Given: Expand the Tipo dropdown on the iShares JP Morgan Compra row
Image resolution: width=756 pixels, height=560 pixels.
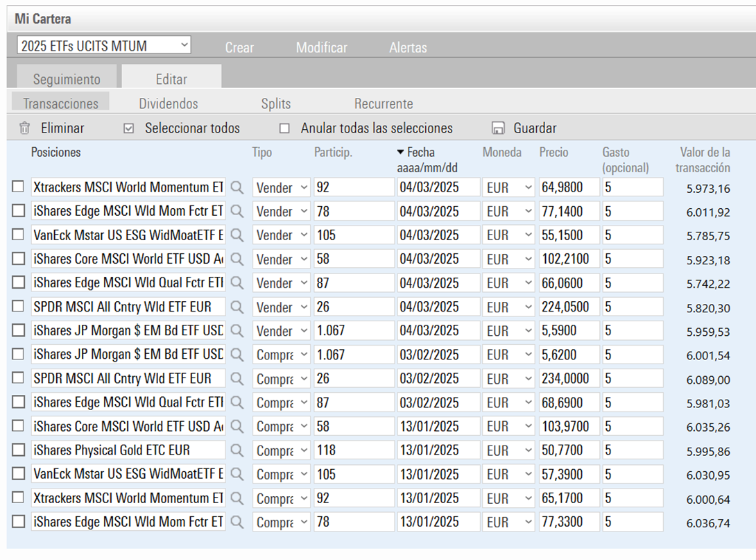Looking at the screenshot, I should [x=281, y=355].
